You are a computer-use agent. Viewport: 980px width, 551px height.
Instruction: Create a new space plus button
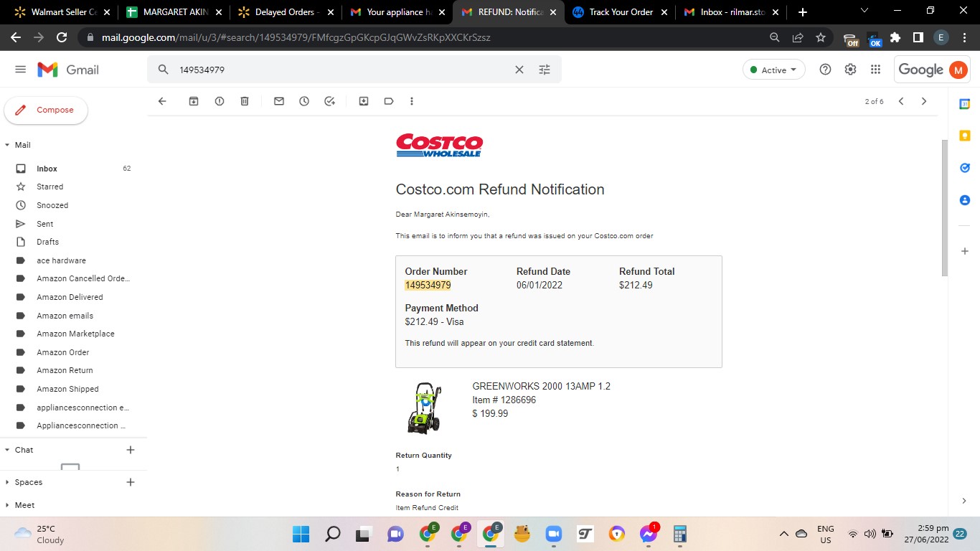pos(131,482)
